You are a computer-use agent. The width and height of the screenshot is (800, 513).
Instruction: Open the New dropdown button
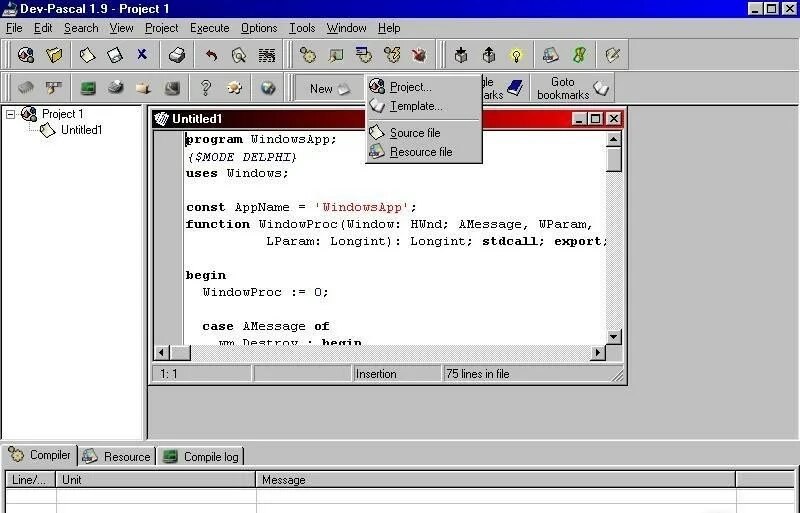coord(330,88)
